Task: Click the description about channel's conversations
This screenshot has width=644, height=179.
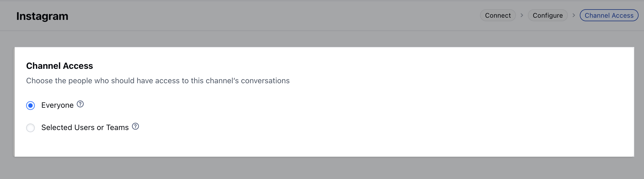Action: coord(158,81)
